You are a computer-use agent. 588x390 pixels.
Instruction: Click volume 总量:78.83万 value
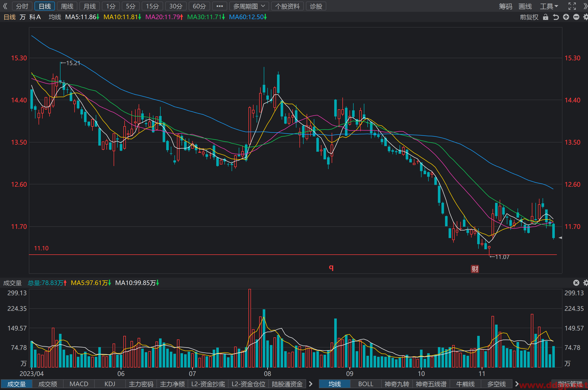(47, 283)
